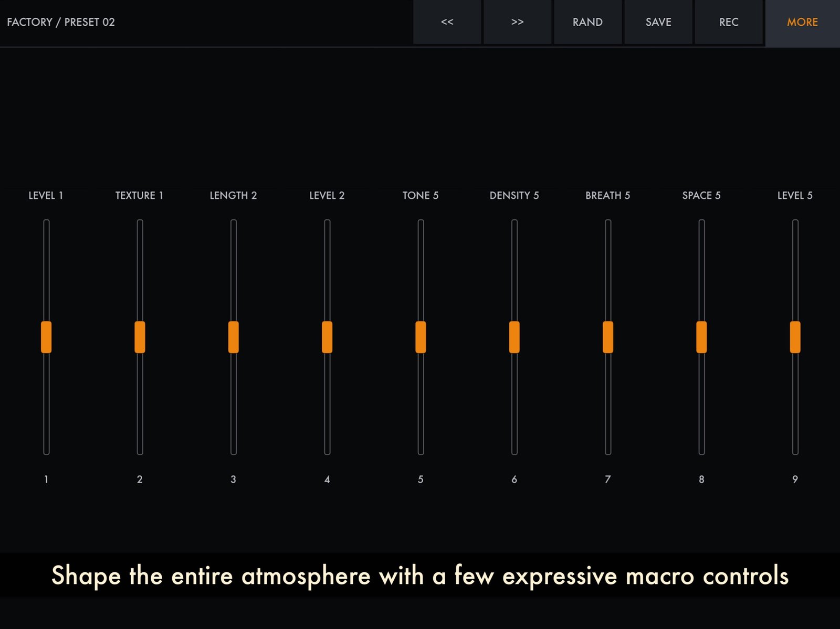Click the TONE 5 slider handle
This screenshot has width=840, height=629.
[x=421, y=337]
